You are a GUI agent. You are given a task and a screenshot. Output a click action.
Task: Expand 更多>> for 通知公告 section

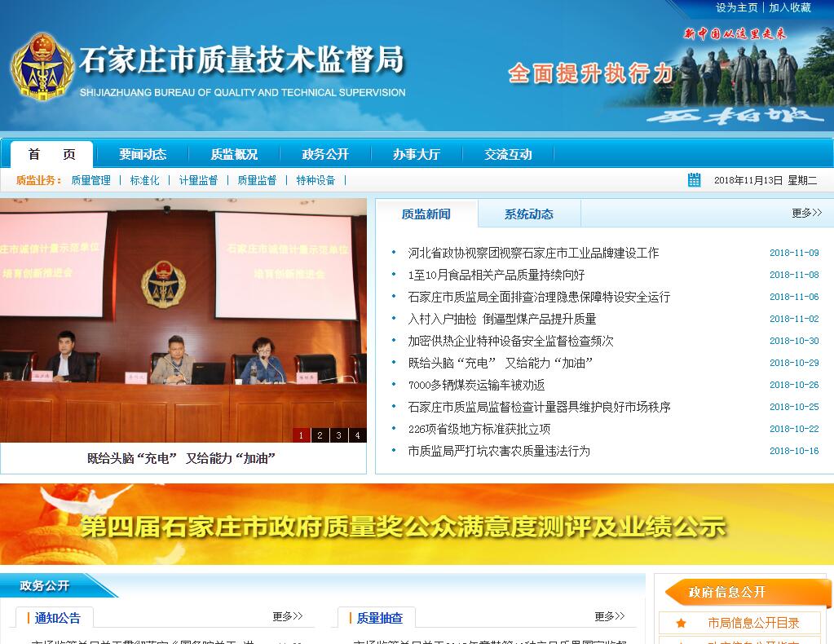coord(287,616)
